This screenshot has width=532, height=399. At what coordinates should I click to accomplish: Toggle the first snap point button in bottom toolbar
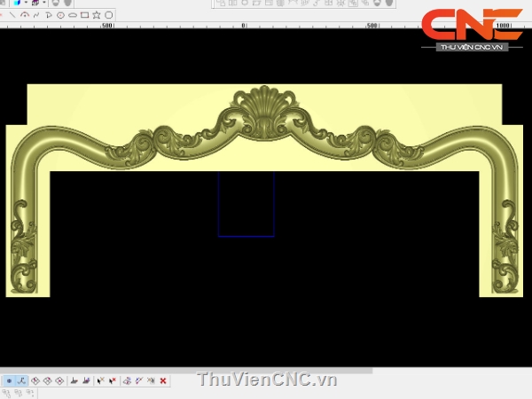pyautogui.click(x=9, y=380)
